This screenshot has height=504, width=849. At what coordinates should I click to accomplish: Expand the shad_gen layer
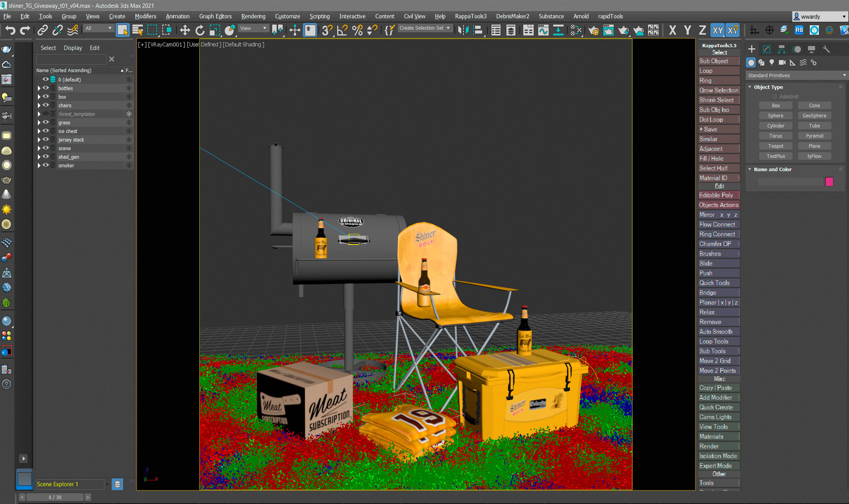pyautogui.click(x=39, y=157)
